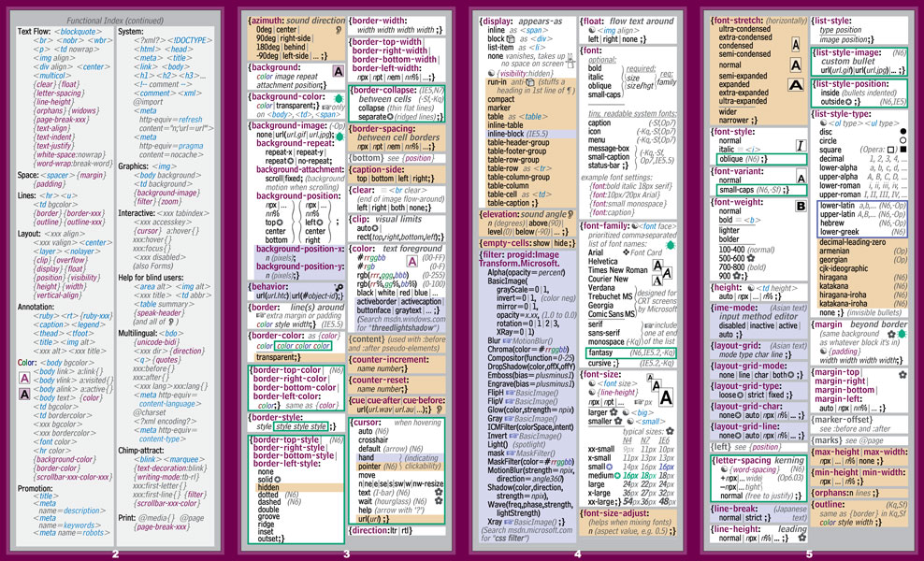Click the '{layout-grid-mode:' property heading
The image size is (924, 561).
pos(749,366)
